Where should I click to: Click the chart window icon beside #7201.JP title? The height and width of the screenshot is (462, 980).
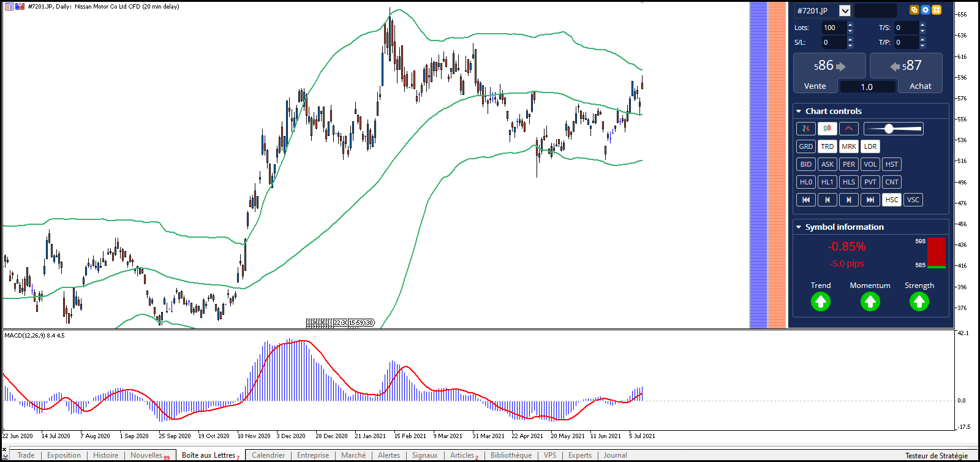pyautogui.click(x=9, y=6)
